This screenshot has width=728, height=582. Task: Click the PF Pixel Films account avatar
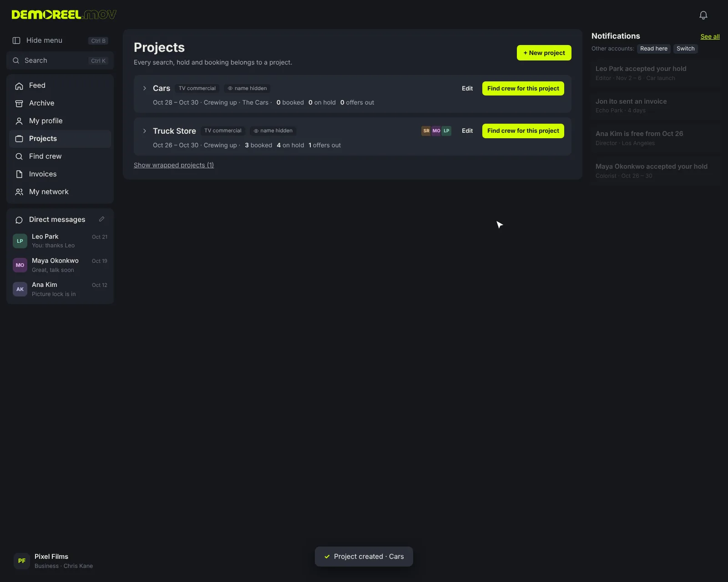pyautogui.click(x=22, y=561)
